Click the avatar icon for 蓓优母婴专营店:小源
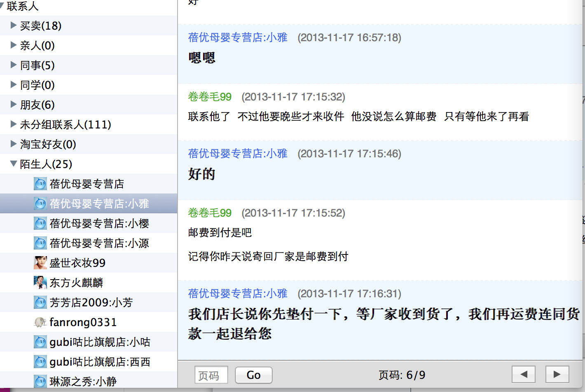Screen dimensions: 585x392 click(x=40, y=243)
